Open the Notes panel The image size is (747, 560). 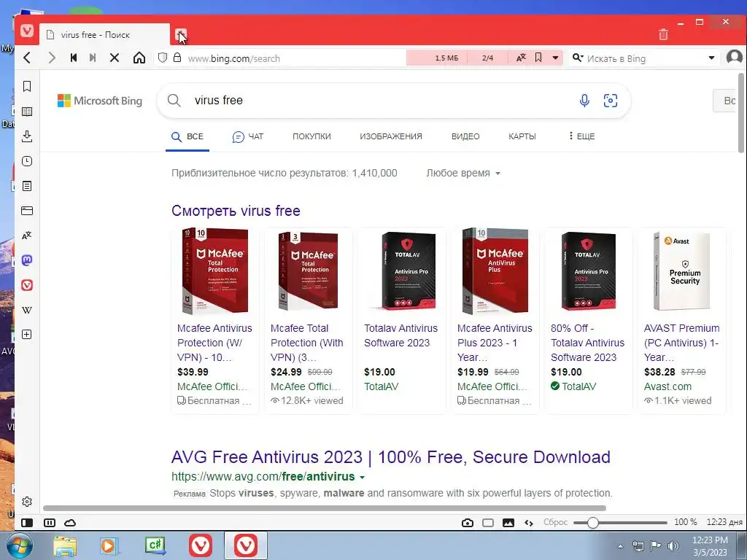[x=27, y=186]
